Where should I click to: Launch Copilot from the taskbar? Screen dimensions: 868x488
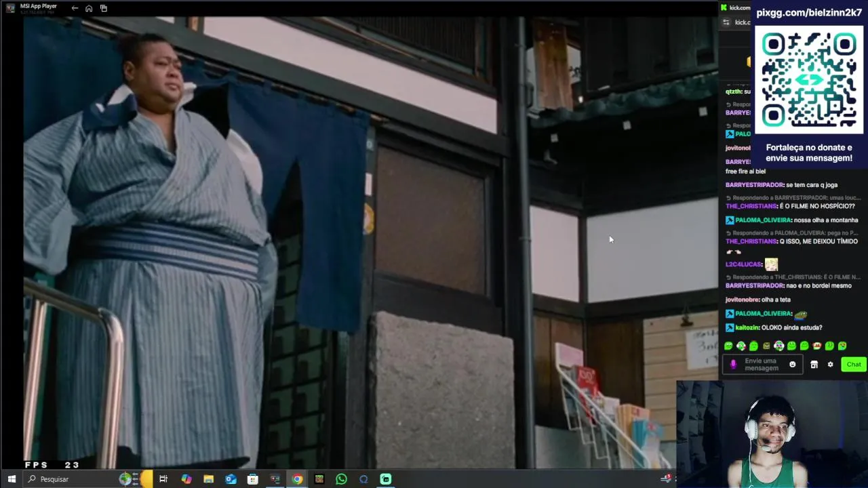tap(186, 479)
